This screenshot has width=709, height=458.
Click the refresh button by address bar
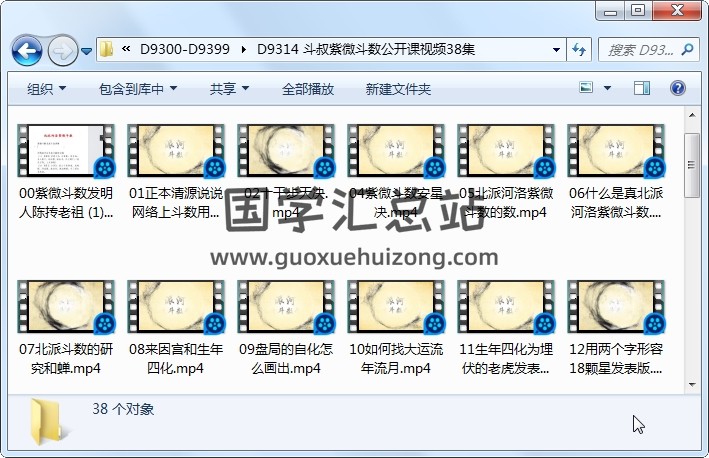pyautogui.click(x=579, y=50)
